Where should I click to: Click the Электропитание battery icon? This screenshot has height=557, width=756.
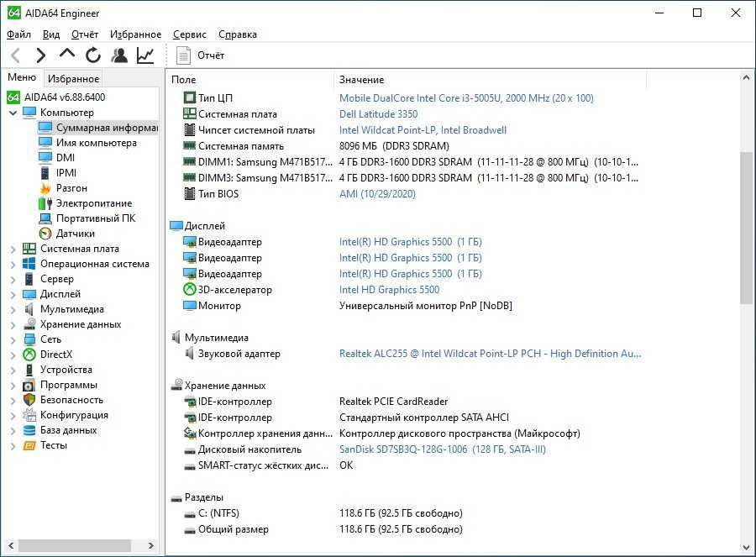[x=45, y=203]
